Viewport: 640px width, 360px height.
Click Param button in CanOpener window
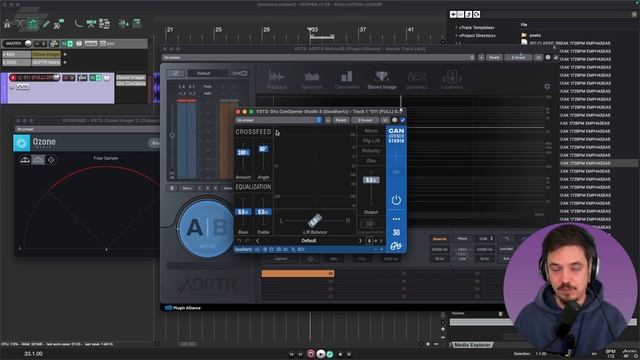pyautogui.click(x=341, y=120)
